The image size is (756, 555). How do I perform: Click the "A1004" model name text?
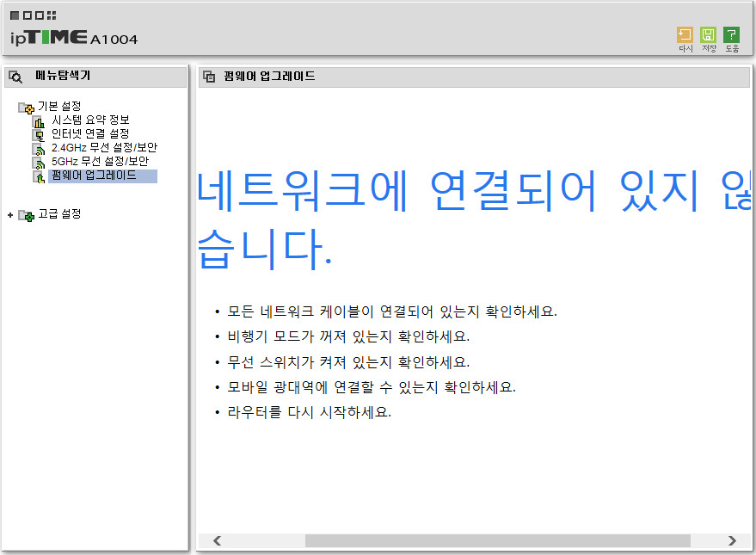click(x=114, y=40)
